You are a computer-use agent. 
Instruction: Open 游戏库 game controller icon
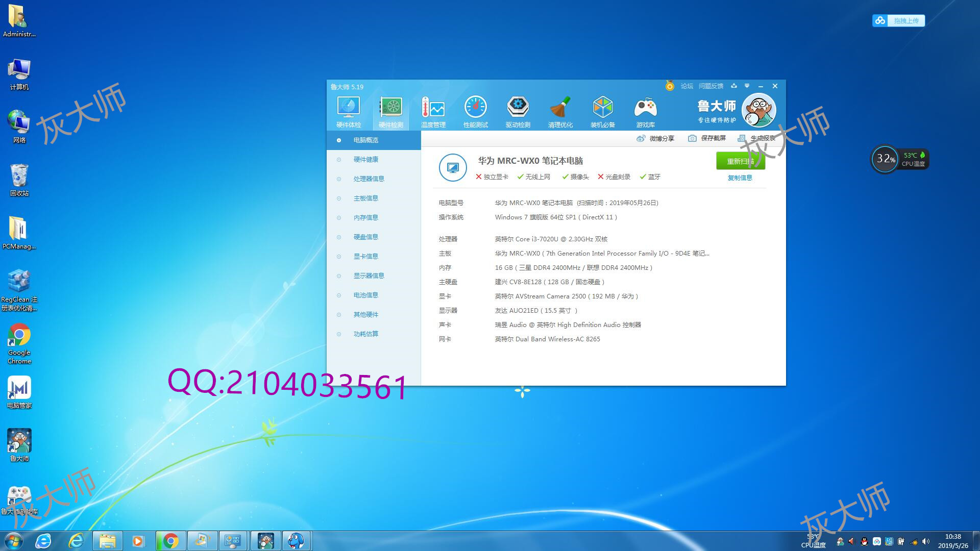pos(645,112)
